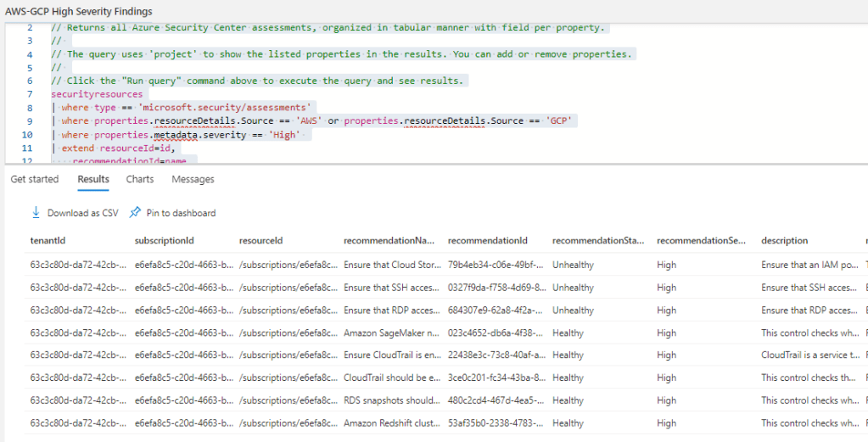Click the Pin to dashboard button
This screenshot has width=868, height=442.
(181, 213)
